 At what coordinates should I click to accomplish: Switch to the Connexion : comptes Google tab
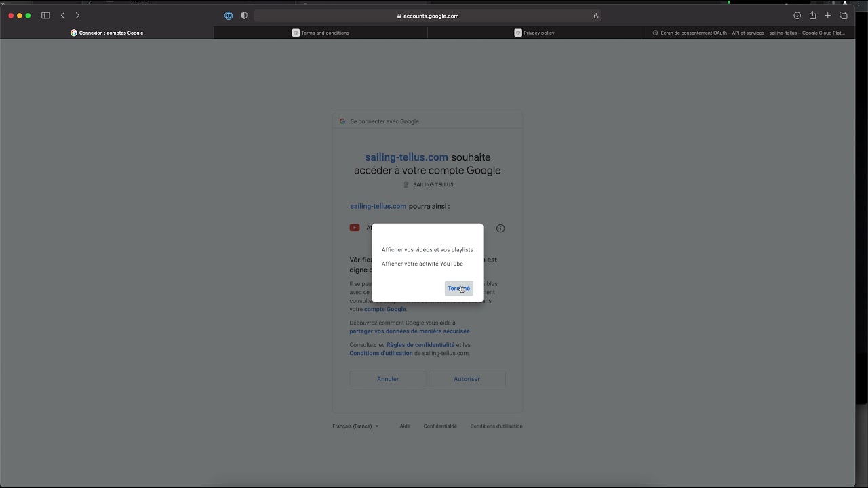(107, 33)
